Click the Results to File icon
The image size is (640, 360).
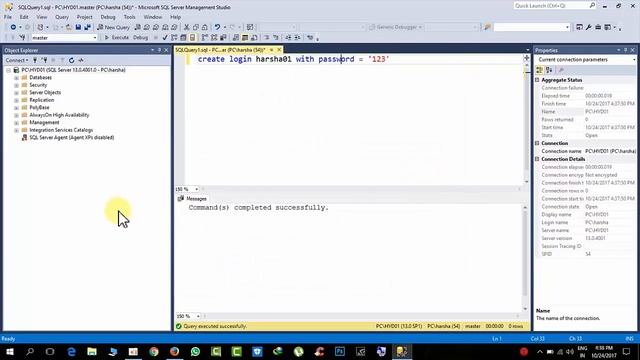pyautogui.click(x=254, y=38)
